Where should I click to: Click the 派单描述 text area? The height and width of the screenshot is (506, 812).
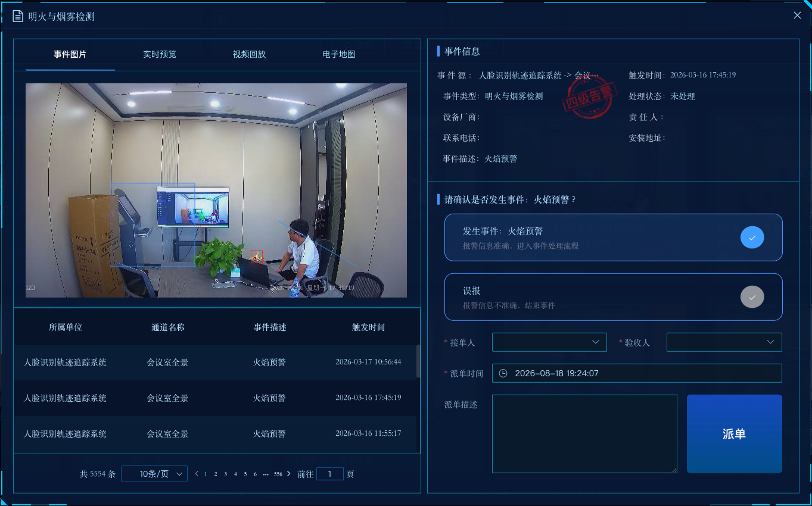click(584, 434)
